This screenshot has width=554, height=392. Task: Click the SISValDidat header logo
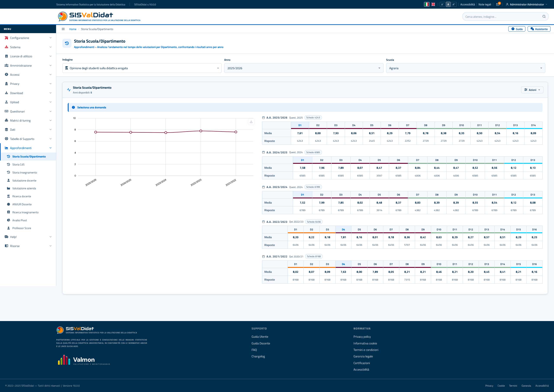pos(99,16)
